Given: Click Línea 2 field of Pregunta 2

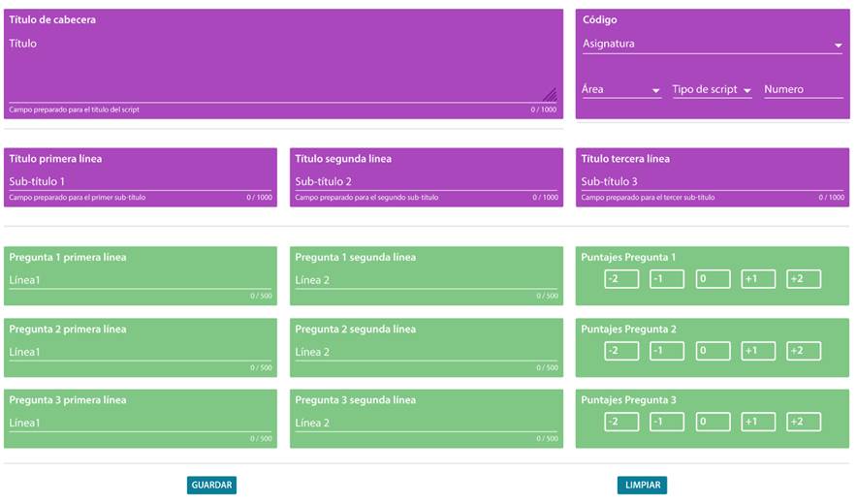Looking at the screenshot, I should tap(426, 352).
